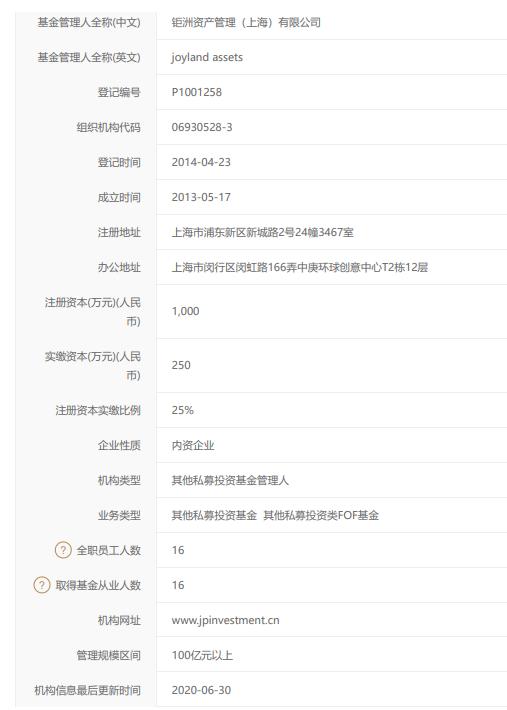This screenshot has height=710, width=507.
Task: Click the label 管理规模区间
Action: pos(108,655)
